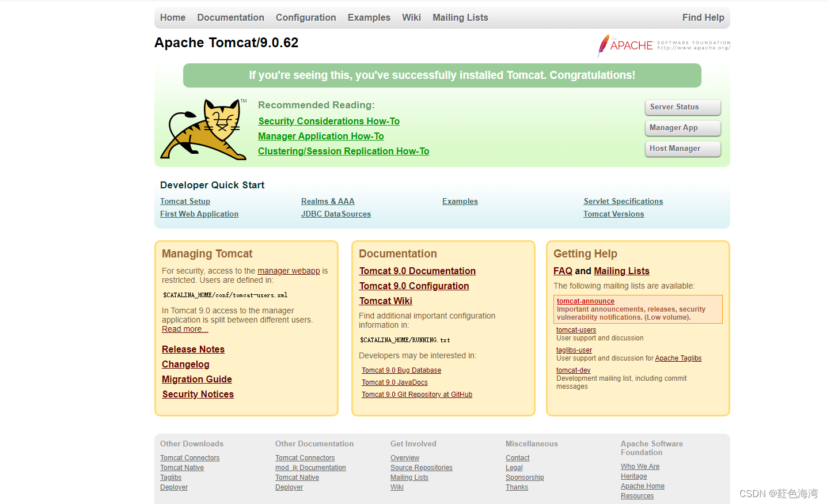The height and width of the screenshot is (504, 827).
Task: Open the Tomcat Versions link
Action: click(614, 214)
